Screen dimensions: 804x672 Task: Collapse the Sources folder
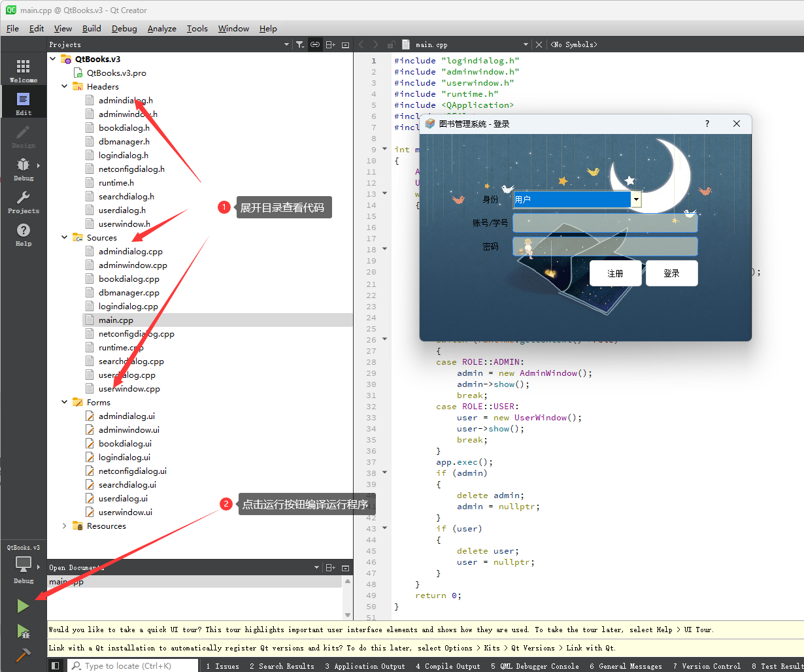(x=64, y=237)
